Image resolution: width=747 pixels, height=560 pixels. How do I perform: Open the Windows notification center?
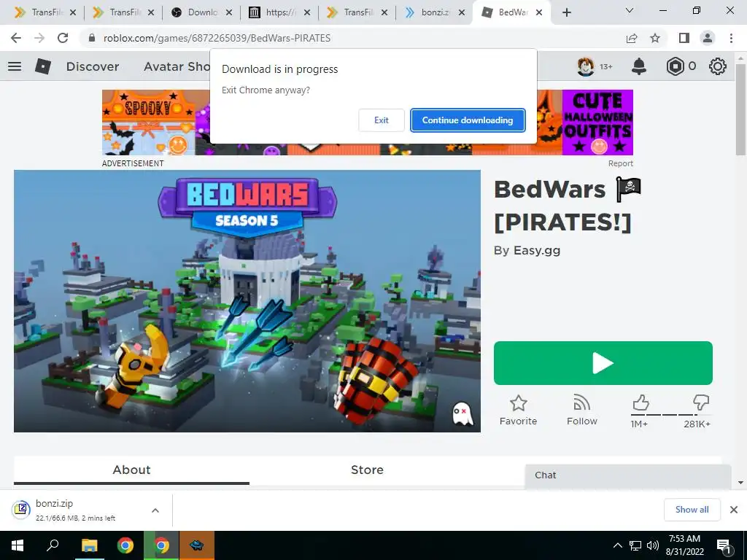[724, 545]
